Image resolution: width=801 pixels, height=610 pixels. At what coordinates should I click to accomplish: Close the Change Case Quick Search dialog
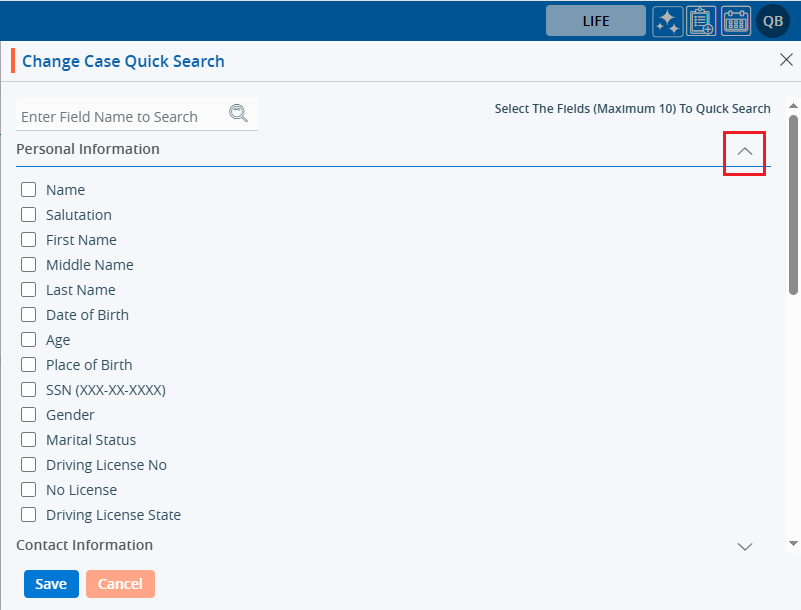[786, 60]
